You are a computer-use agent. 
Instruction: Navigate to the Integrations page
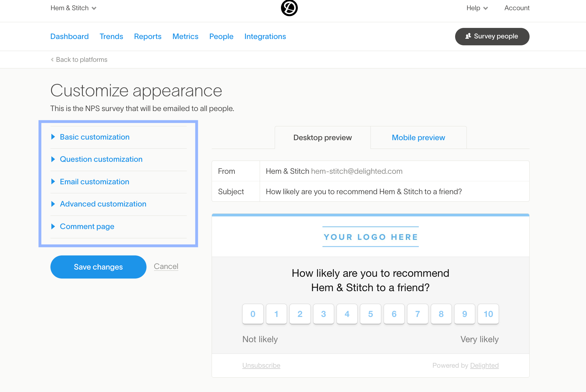265,36
